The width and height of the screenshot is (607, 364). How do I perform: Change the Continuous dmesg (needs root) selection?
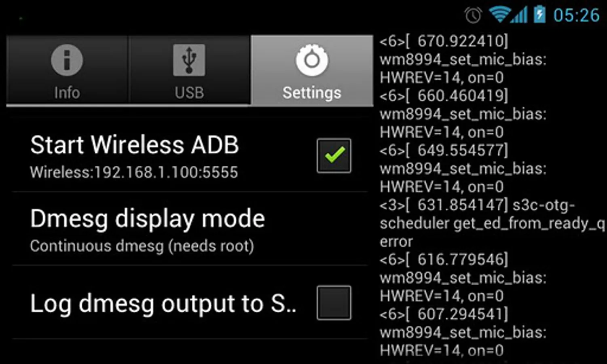tap(142, 246)
